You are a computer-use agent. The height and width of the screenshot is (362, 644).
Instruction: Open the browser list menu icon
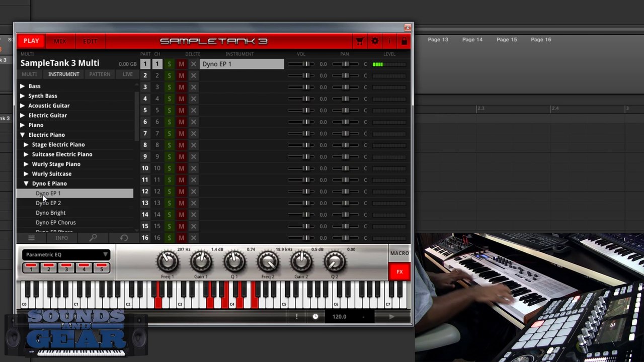pyautogui.click(x=31, y=238)
